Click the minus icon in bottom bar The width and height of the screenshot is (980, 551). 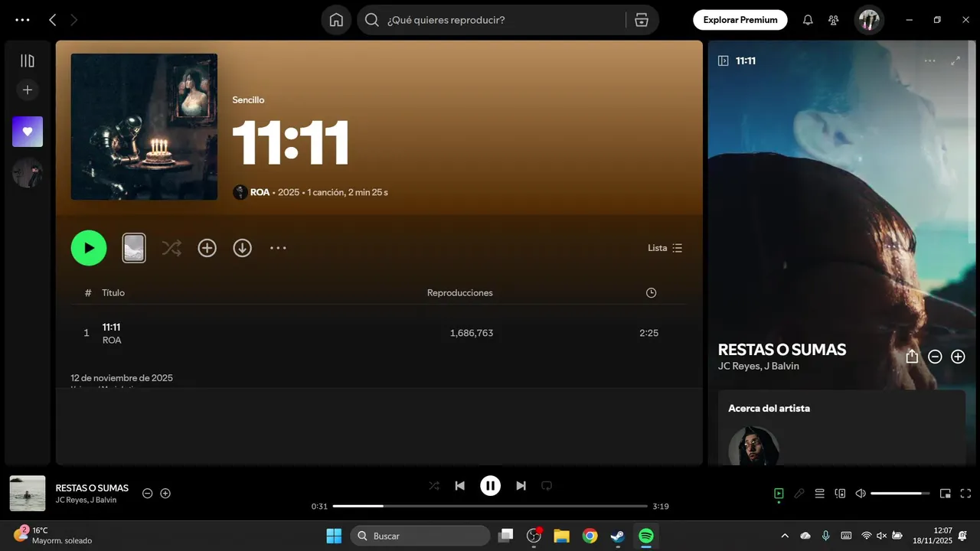coord(148,494)
